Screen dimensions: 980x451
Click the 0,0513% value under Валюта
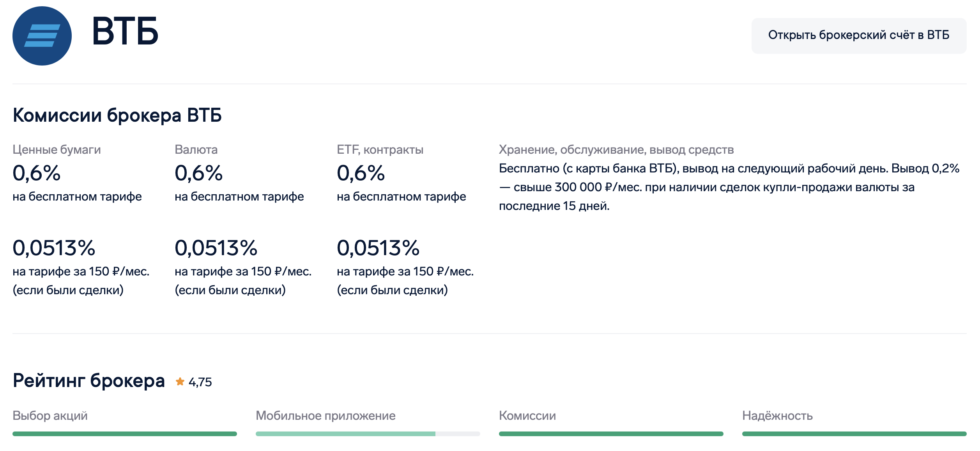click(x=216, y=248)
